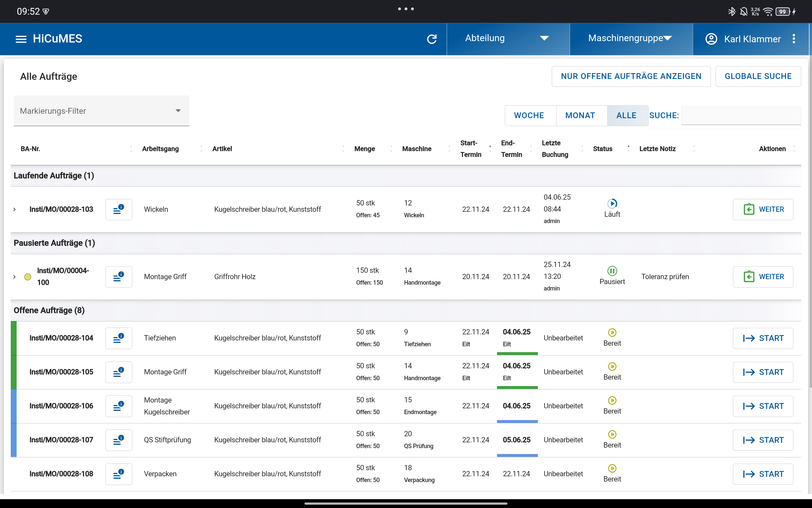The height and width of the screenshot is (508, 812).
Task: Click the Karl Klammer user name
Action: [x=752, y=39]
